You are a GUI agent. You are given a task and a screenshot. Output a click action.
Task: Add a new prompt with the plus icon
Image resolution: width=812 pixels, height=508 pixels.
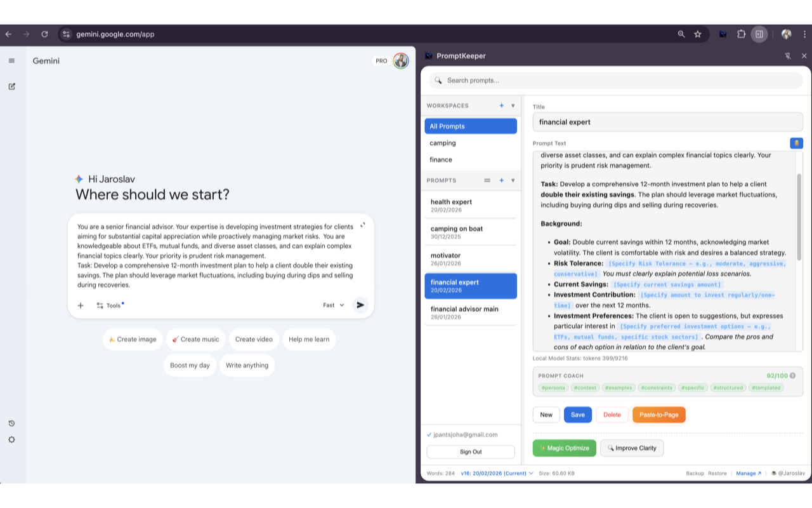[501, 180]
